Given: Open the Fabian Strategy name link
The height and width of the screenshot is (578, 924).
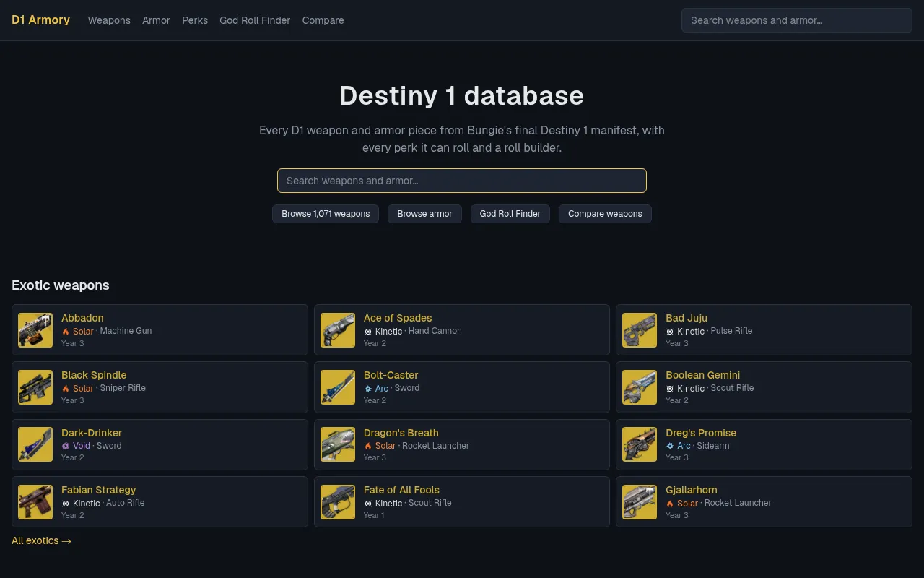Looking at the screenshot, I should [99, 490].
